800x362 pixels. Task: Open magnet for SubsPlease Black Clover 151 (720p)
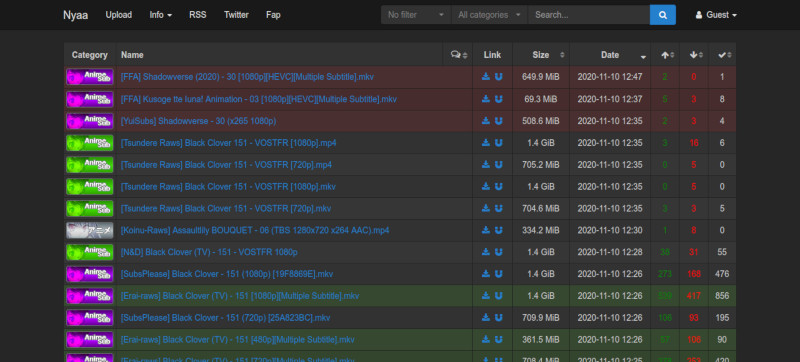498,318
